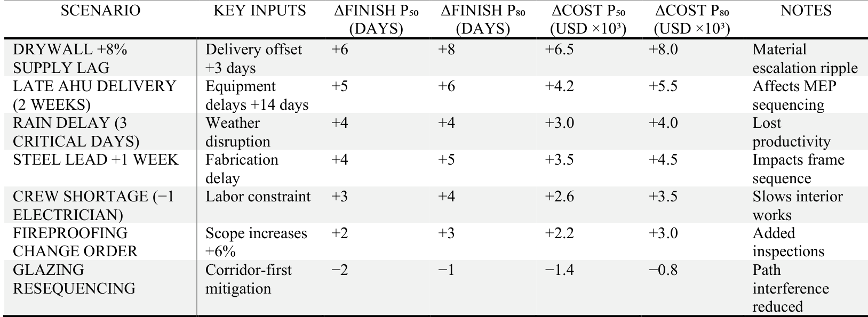Click the SCENARIO column header

(x=100, y=11)
